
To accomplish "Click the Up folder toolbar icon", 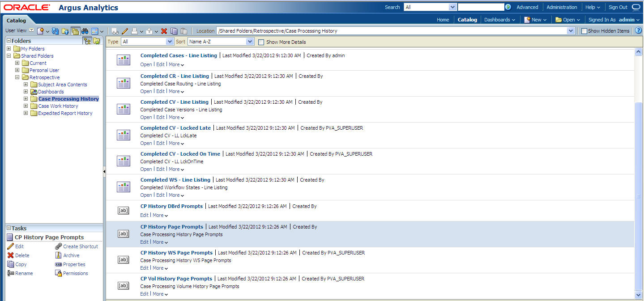I will [x=65, y=31].
